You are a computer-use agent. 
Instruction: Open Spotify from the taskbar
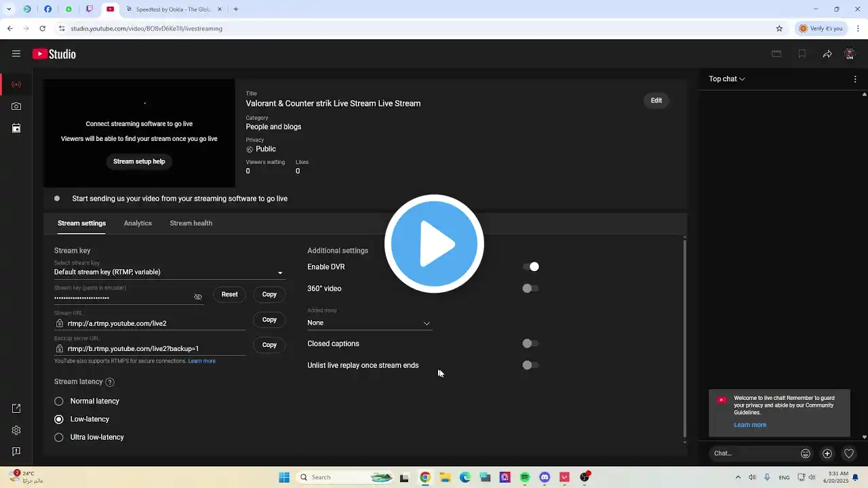pyautogui.click(x=525, y=477)
